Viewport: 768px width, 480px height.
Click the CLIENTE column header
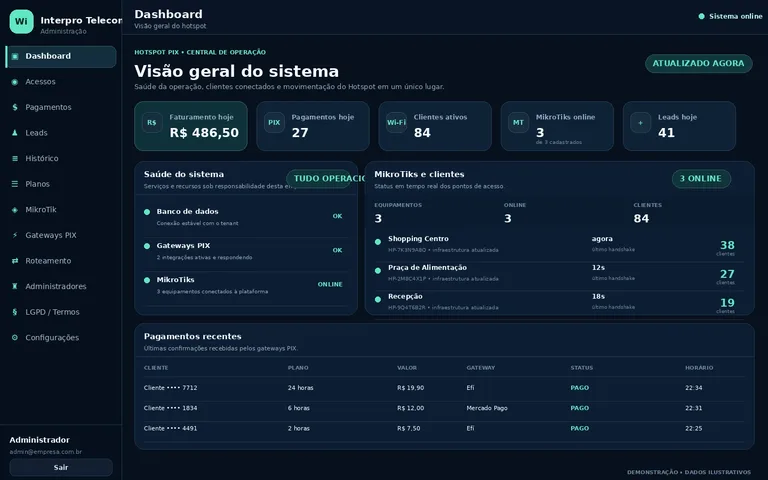tap(156, 368)
